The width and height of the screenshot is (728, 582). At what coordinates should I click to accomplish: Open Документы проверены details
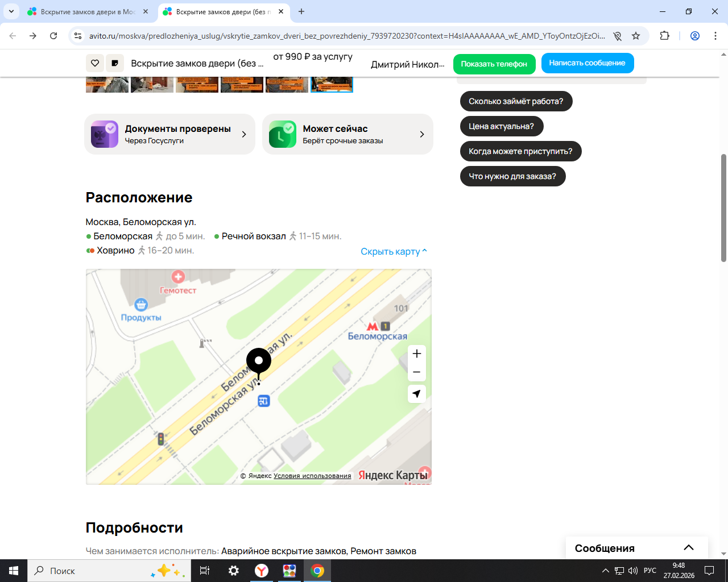pyautogui.click(x=169, y=134)
